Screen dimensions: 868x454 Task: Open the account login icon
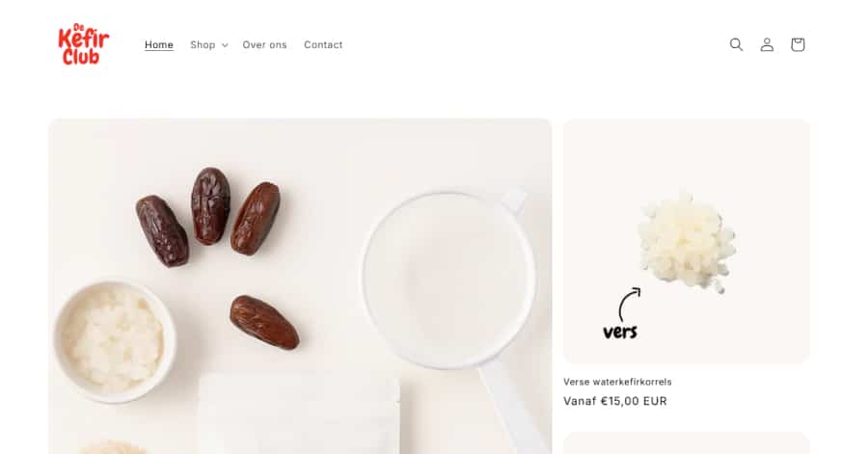(x=767, y=44)
